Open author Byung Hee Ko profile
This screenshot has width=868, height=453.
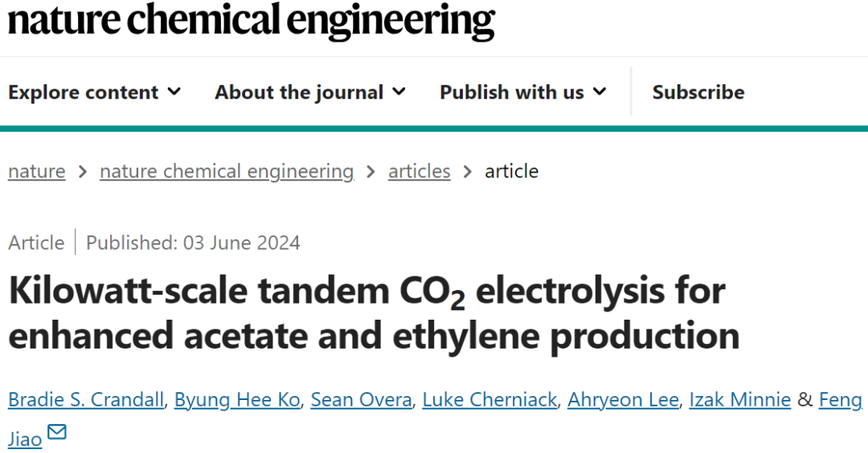[237, 399]
